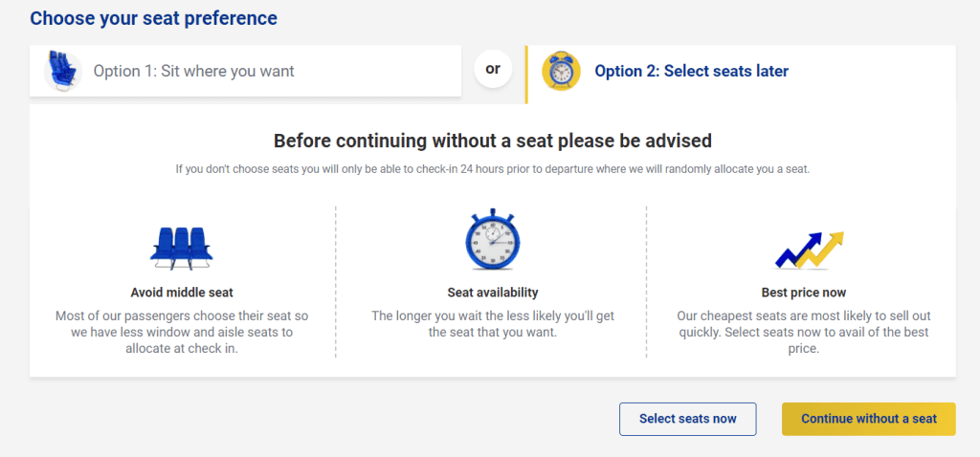Switch to Option 1: Sit where you want
The height and width of the screenshot is (457, 980).
[x=245, y=71]
